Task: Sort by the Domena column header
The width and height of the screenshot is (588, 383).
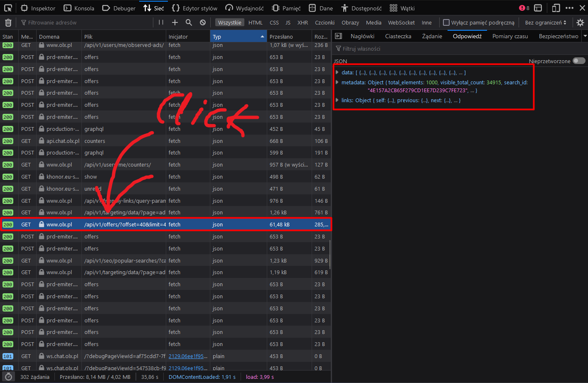Action: pyautogui.click(x=59, y=37)
